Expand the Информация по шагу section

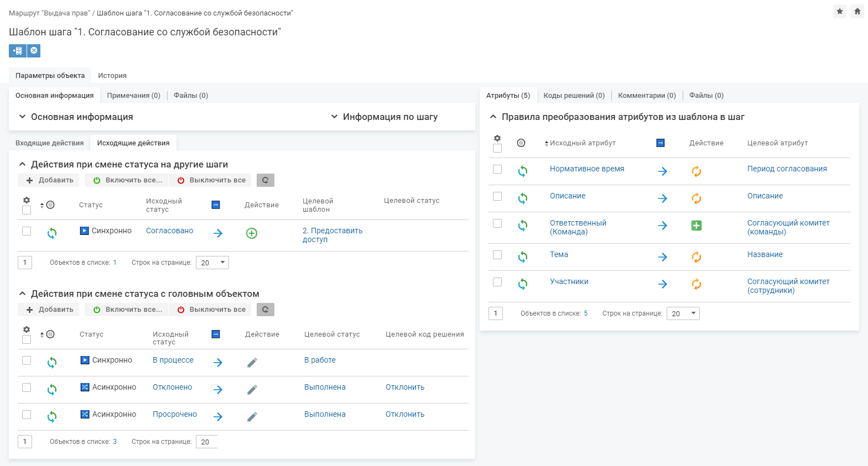[334, 117]
